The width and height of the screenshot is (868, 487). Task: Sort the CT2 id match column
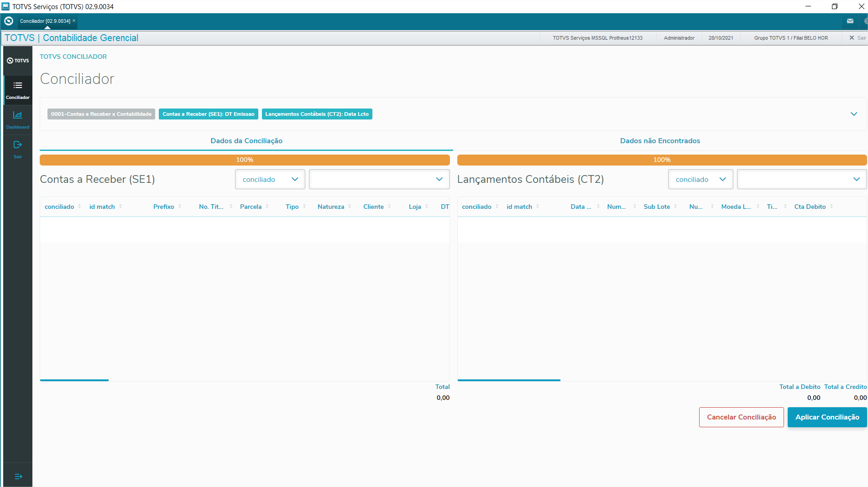pos(538,207)
